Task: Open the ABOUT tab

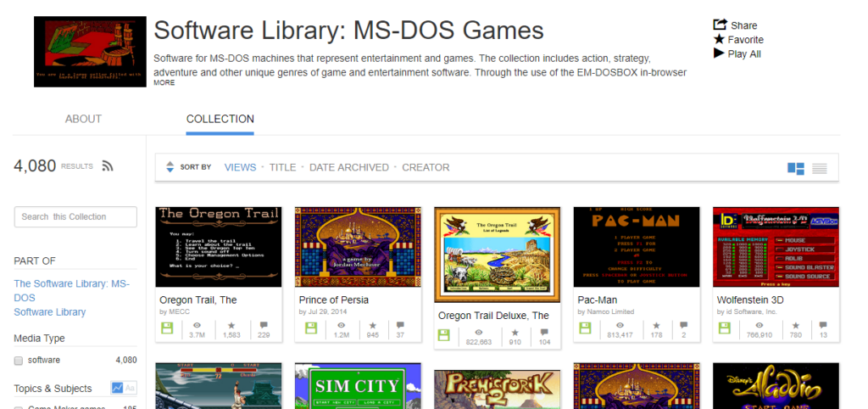Action: tap(83, 119)
